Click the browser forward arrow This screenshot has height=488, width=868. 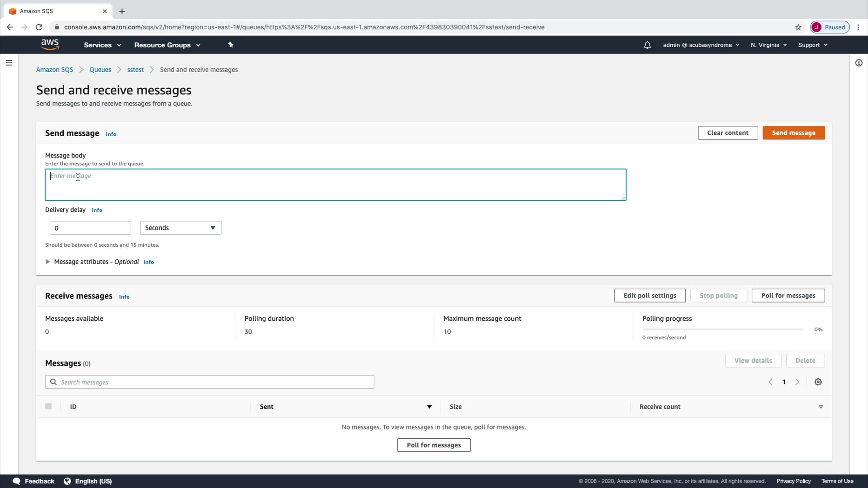click(24, 27)
